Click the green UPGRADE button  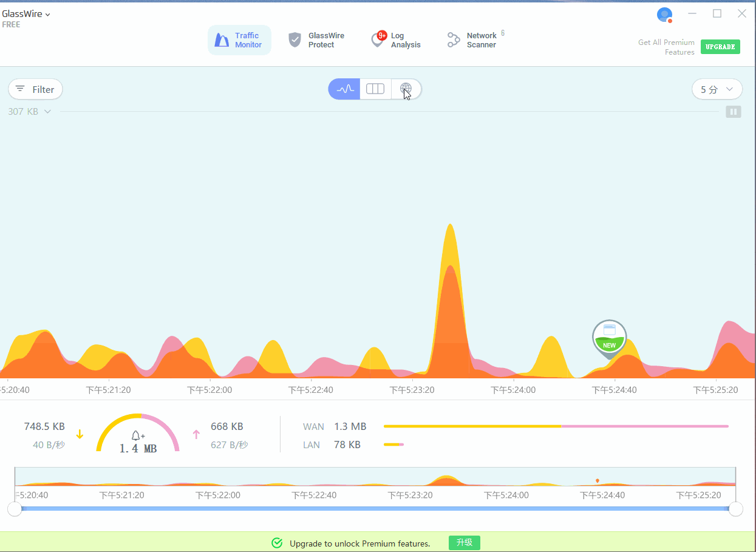coord(720,47)
